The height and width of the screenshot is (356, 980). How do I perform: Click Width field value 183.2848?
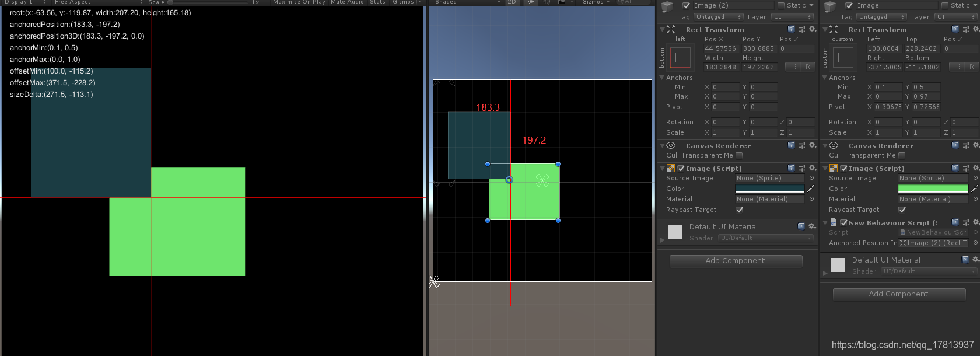pos(721,67)
